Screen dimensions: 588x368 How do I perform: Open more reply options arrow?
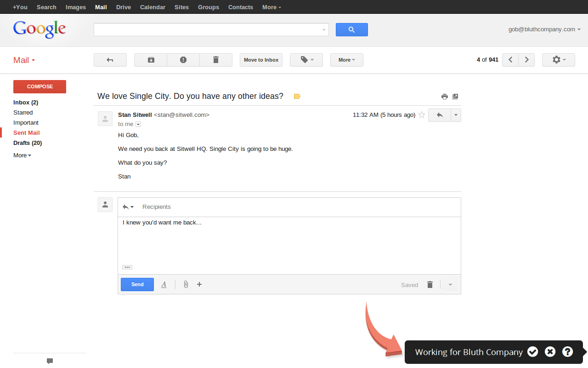pyautogui.click(x=450, y=285)
